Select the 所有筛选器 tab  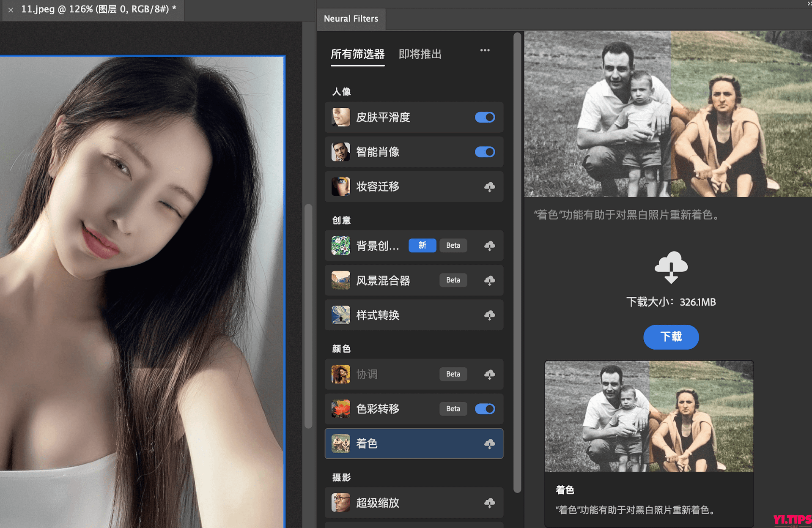[357, 54]
